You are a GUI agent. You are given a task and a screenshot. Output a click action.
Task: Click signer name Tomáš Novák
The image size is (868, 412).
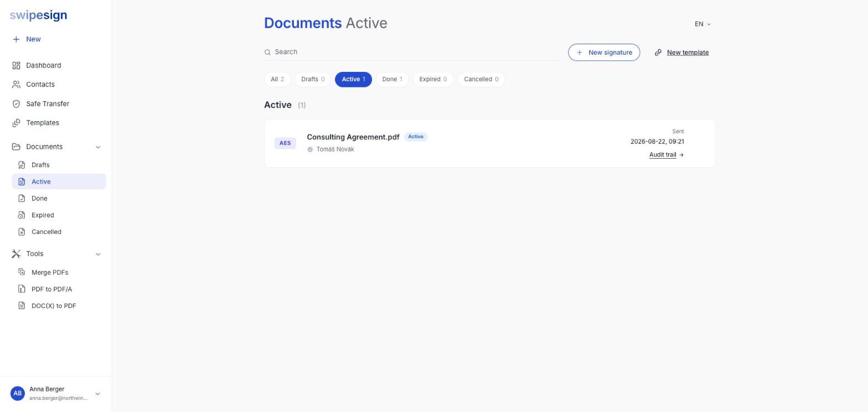[335, 149]
